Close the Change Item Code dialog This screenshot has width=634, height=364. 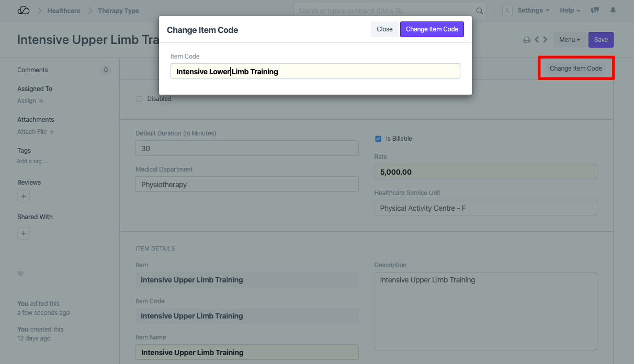coord(384,29)
